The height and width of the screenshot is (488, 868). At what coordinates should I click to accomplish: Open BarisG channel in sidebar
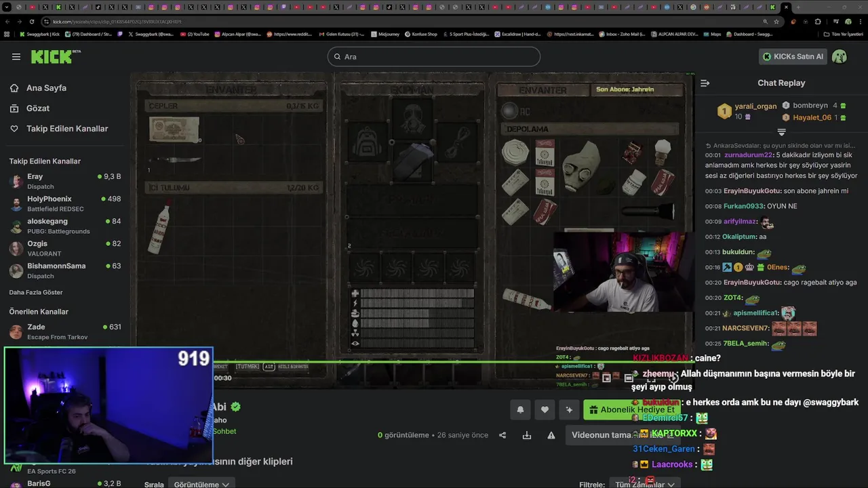pyautogui.click(x=65, y=483)
